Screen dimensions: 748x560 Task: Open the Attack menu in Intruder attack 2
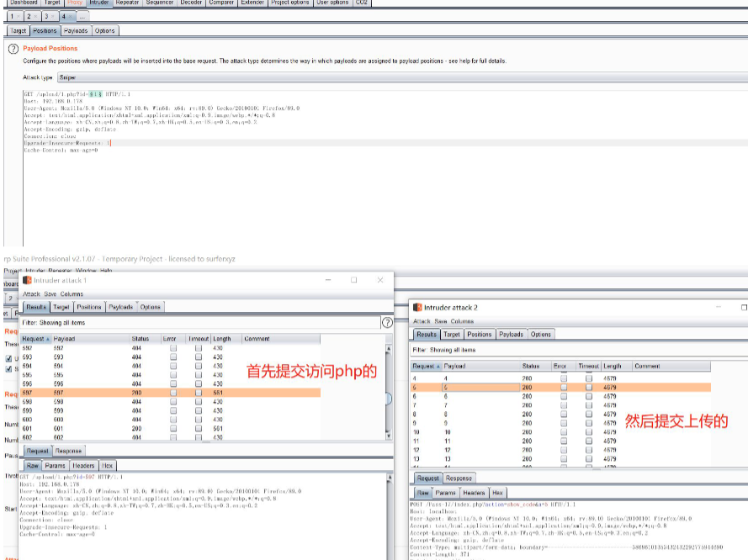pos(422,321)
